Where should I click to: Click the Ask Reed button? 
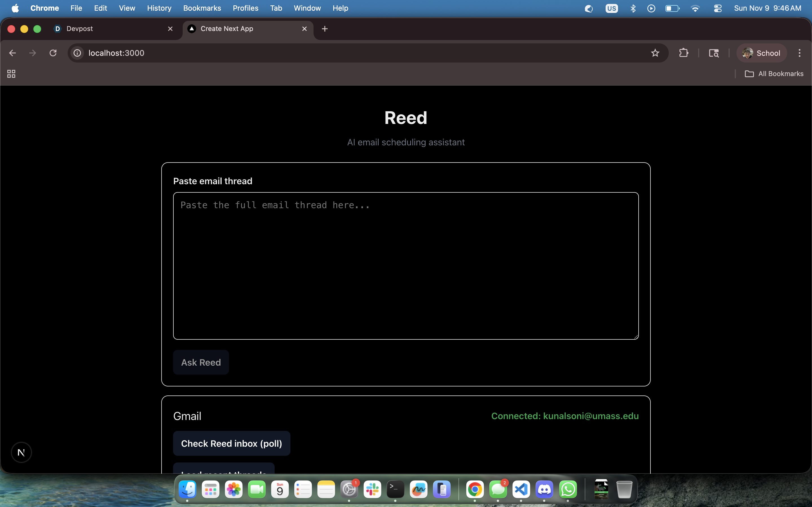201,362
